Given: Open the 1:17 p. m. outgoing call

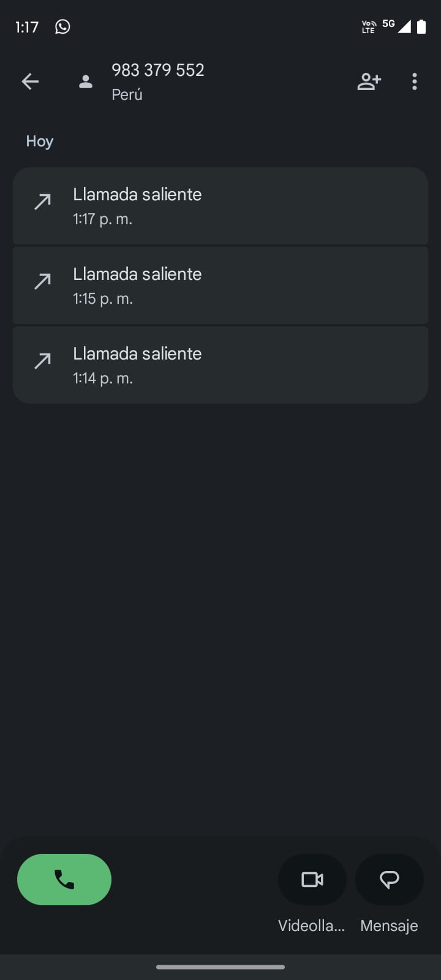Looking at the screenshot, I should pyautogui.click(x=221, y=206).
